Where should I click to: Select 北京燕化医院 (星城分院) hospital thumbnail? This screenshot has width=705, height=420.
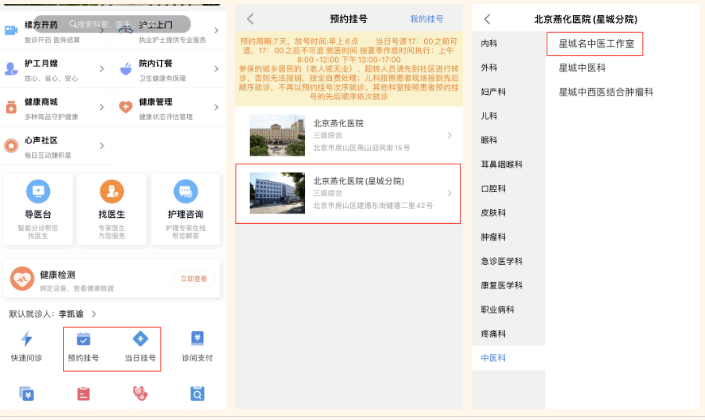(x=275, y=193)
